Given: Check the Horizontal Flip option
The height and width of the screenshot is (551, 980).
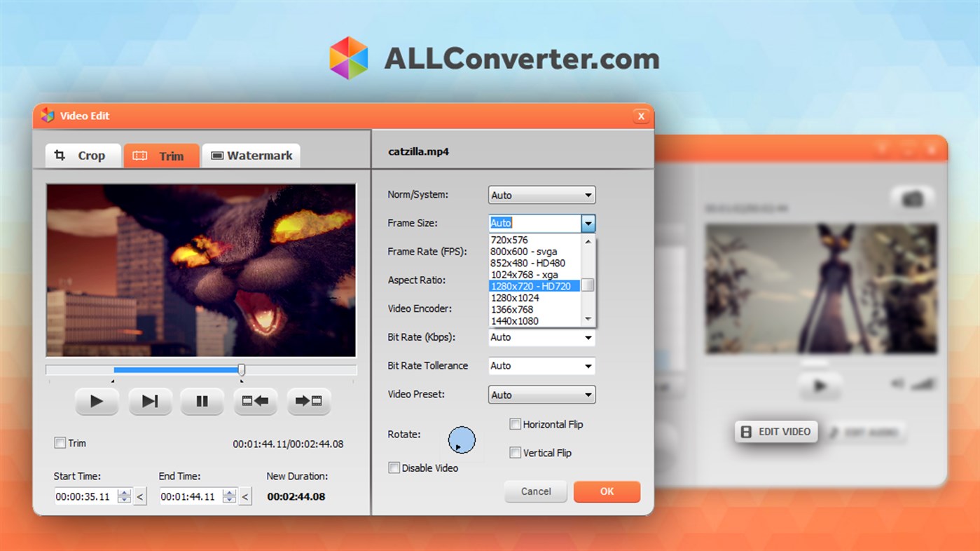Looking at the screenshot, I should click(x=515, y=424).
